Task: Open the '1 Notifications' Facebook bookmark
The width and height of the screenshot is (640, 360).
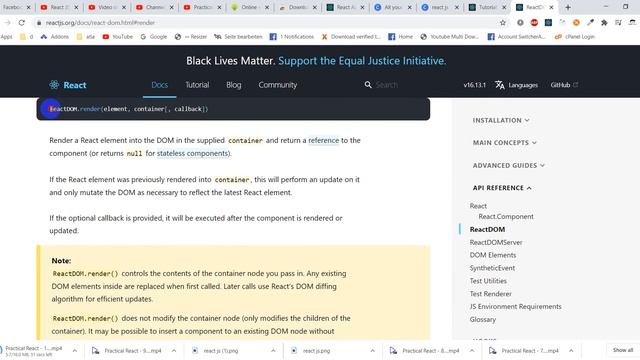Action: click(x=291, y=37)
